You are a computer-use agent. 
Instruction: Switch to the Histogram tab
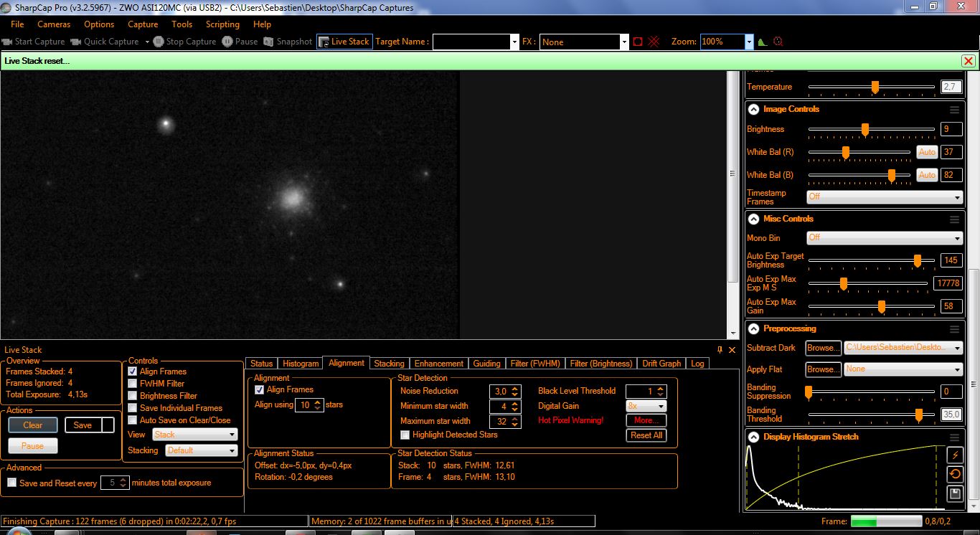pyautogui.click(x=300, y=364)
